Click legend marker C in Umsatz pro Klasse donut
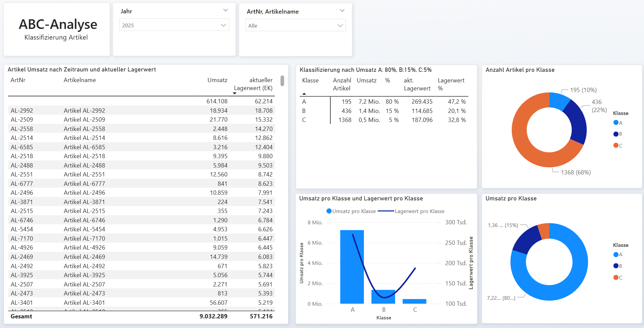Viewport: 644px width, 328px height. coord(616,277)
